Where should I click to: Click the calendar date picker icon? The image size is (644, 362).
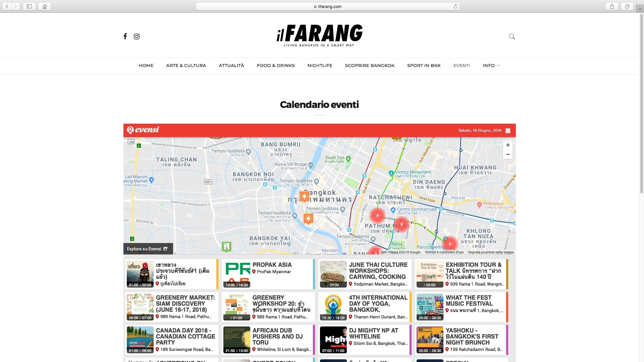tap(508, 130)
